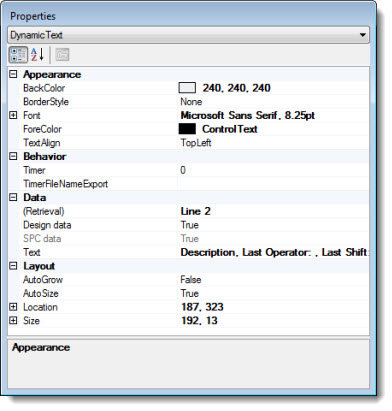Collapse the Behavior category
Viewport: 392px width, 411px height.
[x=13, y=156]
